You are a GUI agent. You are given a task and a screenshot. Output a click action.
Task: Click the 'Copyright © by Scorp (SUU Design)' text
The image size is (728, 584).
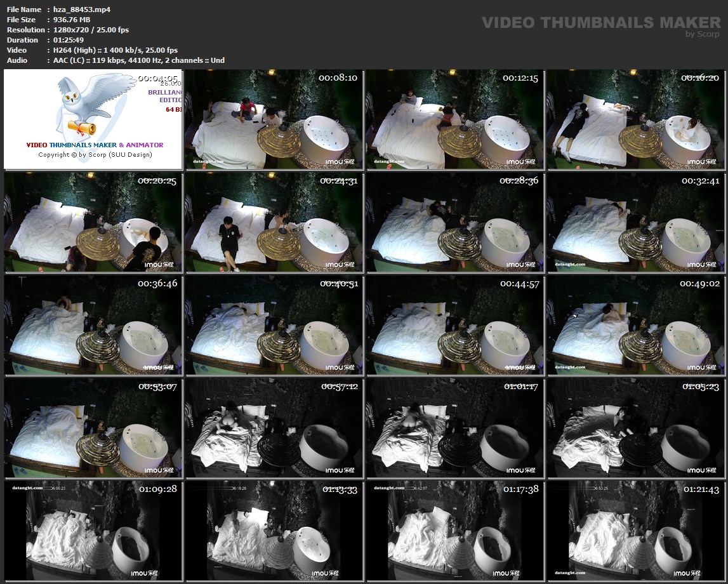coord(95,155)
